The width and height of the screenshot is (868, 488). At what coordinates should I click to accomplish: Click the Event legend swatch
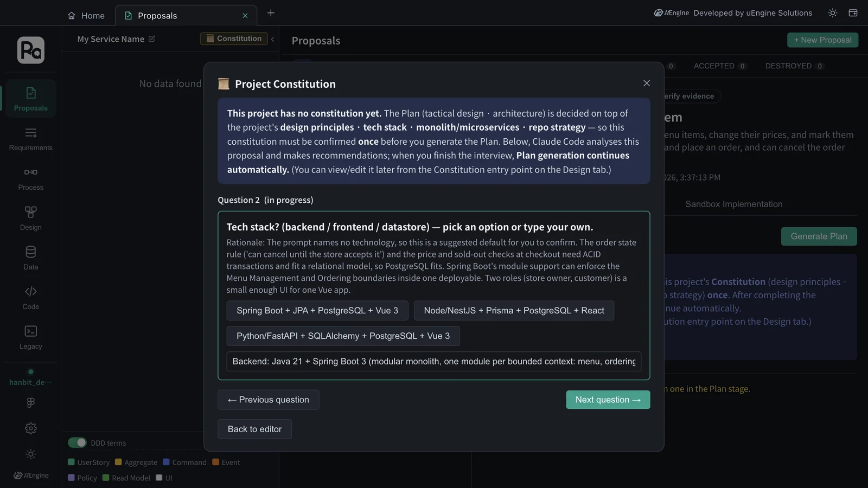(215, 462)
